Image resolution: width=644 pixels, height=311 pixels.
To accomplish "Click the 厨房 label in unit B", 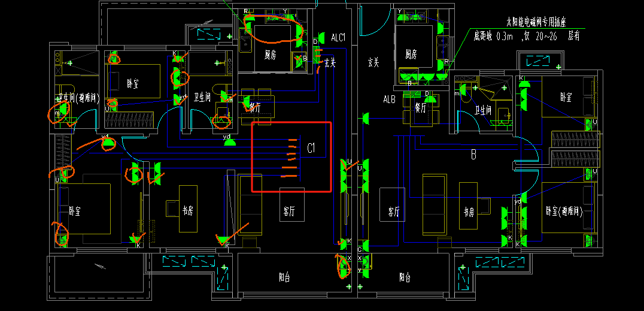I will pyautogui.click(x=411, y=54).
